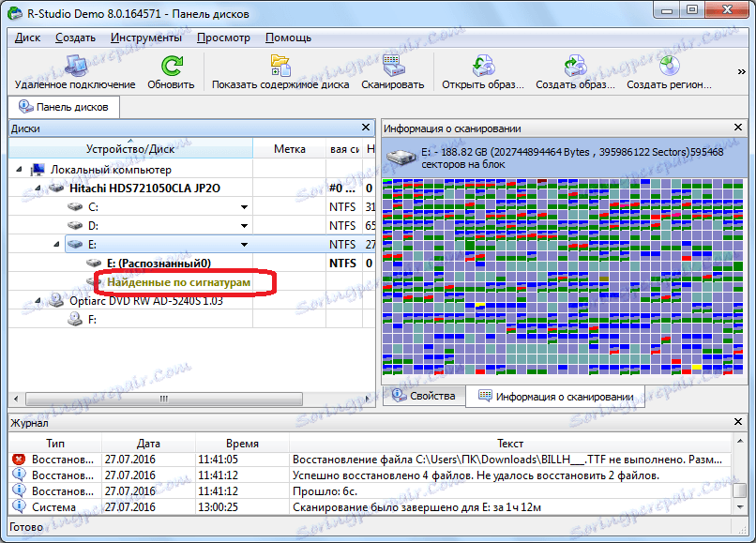Select log row 'Прошло: 6с.'
Screen dimensions: 756x543
point(370,490)
